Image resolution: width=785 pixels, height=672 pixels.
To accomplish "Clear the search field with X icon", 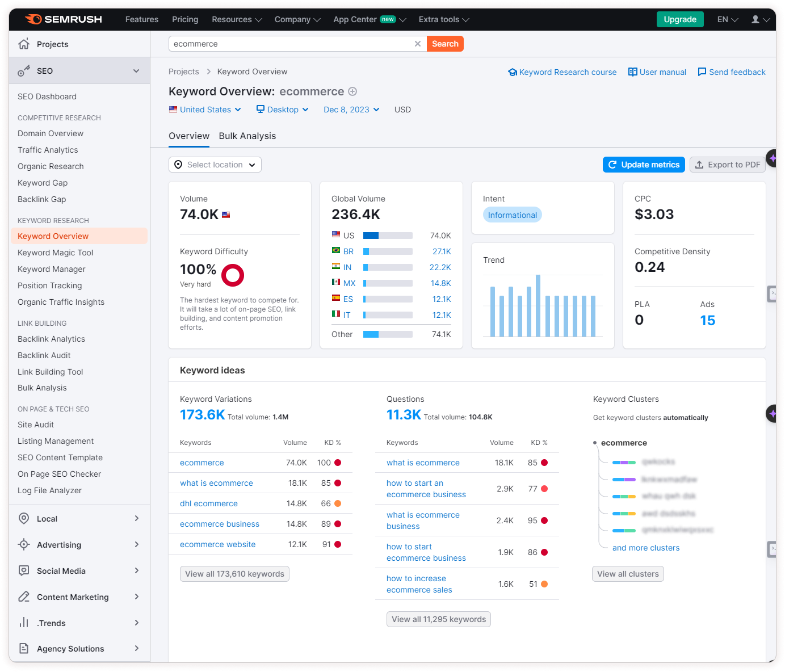I will click(x=418, y=44).
